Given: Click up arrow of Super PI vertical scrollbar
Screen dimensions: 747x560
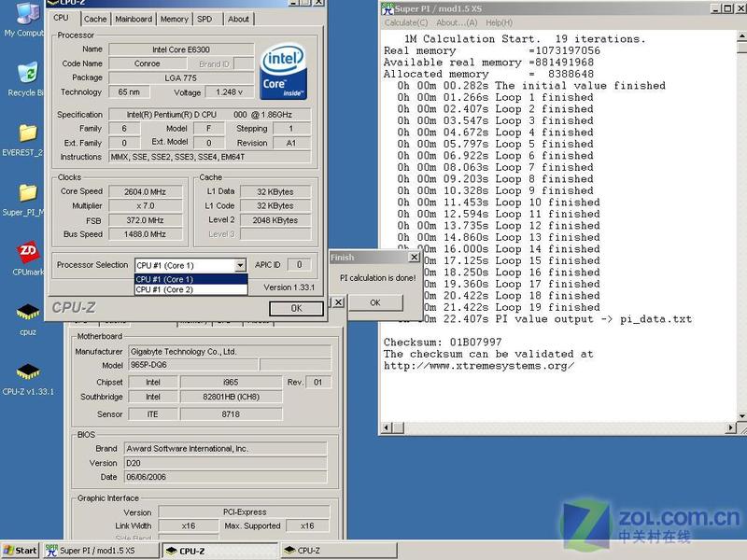Looking at the screenshot, I should tap(742, 36).
